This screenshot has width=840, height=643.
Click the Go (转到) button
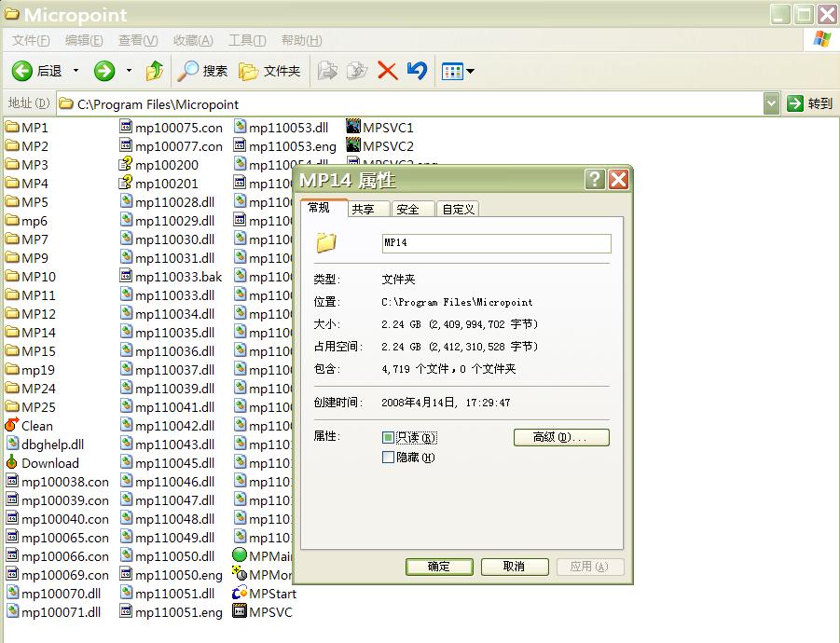pyautogui.click(x=810, y=103)
